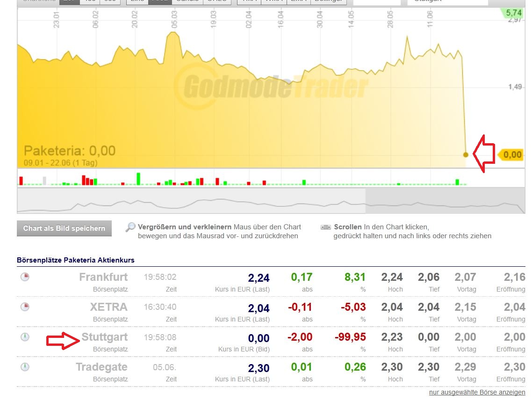Click Tradegate date 05.06.

point(165,367)
